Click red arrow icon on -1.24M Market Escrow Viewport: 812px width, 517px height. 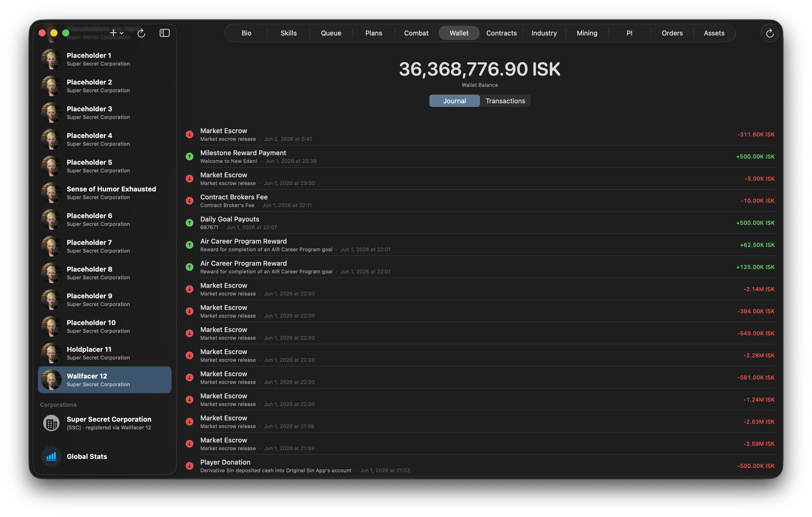tap(190, 400)
